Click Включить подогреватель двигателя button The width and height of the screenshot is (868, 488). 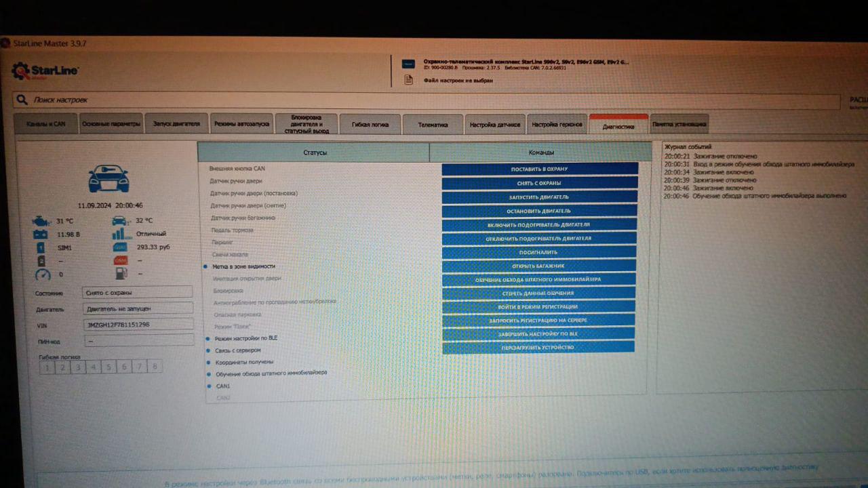pyautogui.click(x=539, y=224)
